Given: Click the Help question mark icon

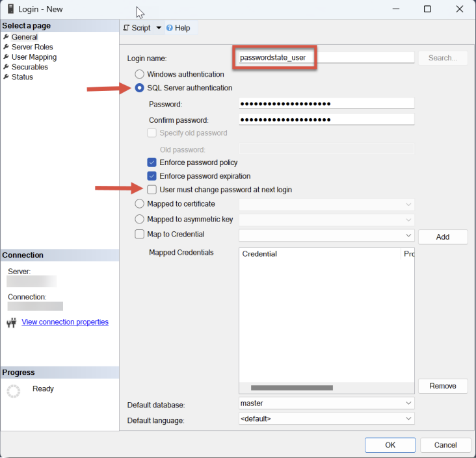Looking at the screenshot, I should [x=169, y=28].
